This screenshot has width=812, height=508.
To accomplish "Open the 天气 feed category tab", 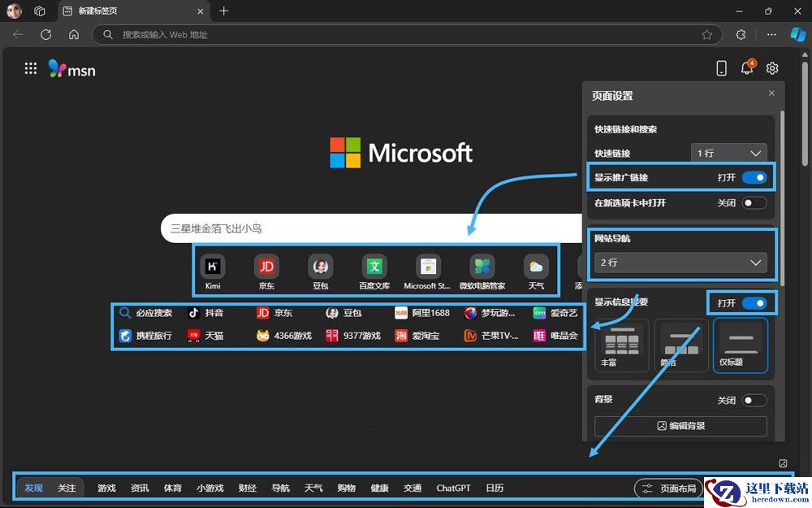I will pyautogui.click(x=313, y=488).
